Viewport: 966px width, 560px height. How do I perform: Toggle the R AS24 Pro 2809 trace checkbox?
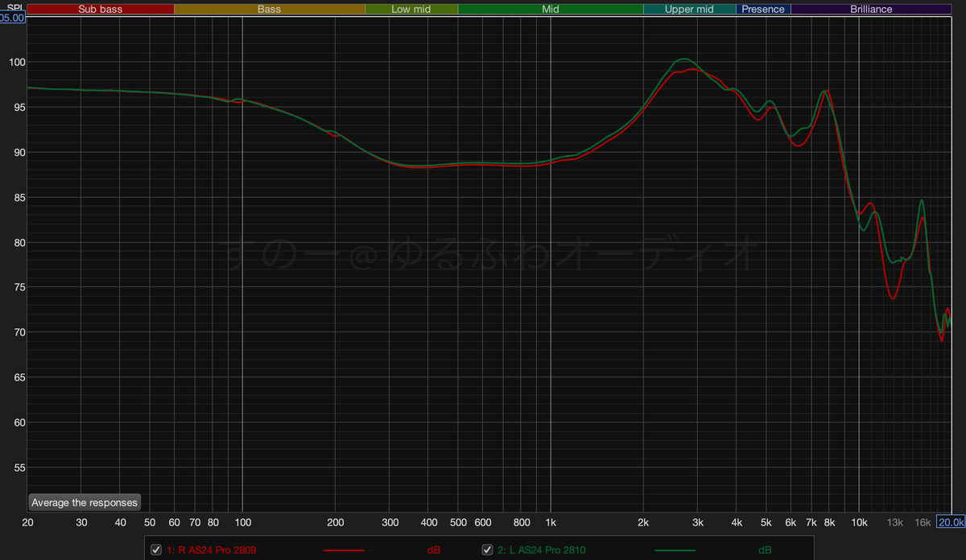(x=156, y=550)
